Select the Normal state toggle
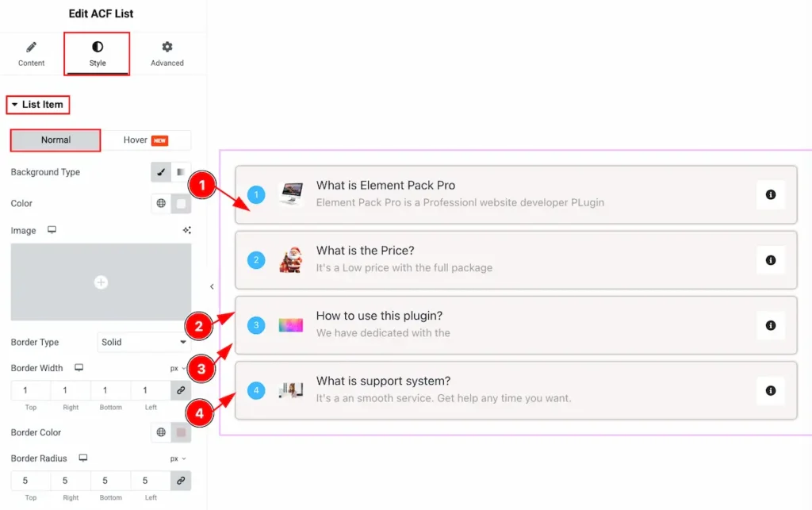The height and width of the screenshot is (510, 812). 56,140
